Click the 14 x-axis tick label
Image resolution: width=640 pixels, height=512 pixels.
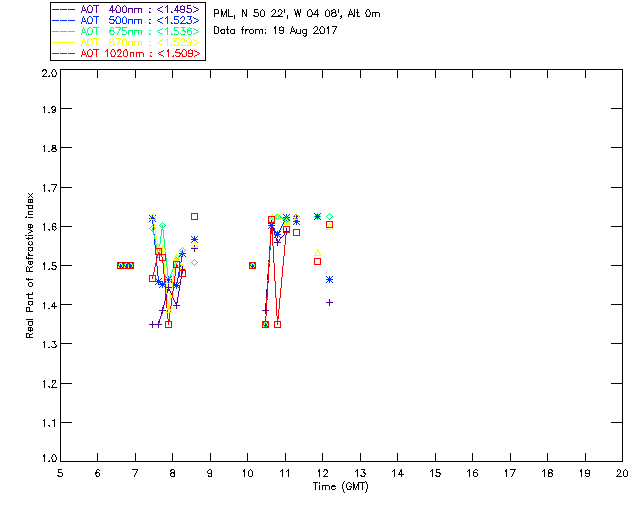(x=398, y=473)
